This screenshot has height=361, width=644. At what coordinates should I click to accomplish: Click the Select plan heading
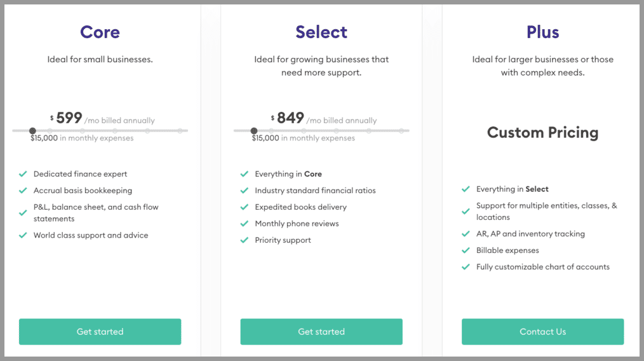pos(321,32)
